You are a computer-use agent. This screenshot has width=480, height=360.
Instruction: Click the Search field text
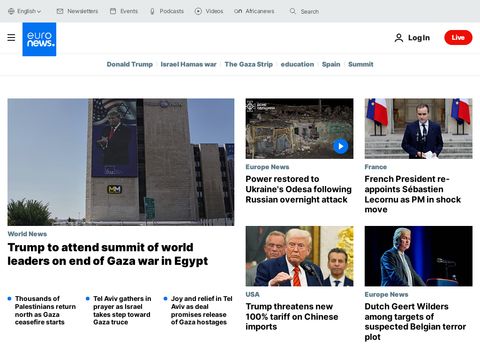point(310,12)
